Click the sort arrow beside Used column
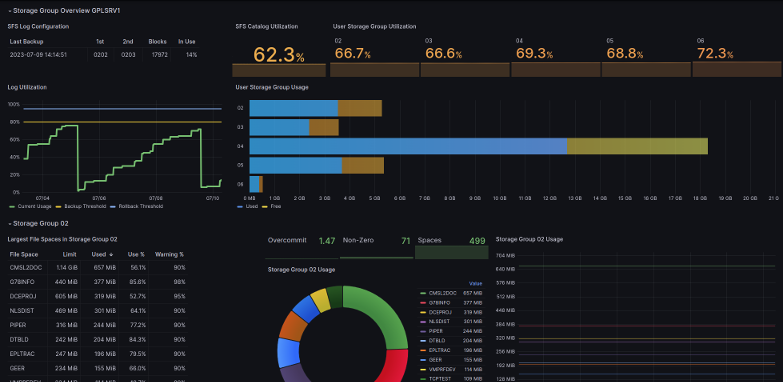The height and width of the screenshot is (382, 783). pos(111,255)
